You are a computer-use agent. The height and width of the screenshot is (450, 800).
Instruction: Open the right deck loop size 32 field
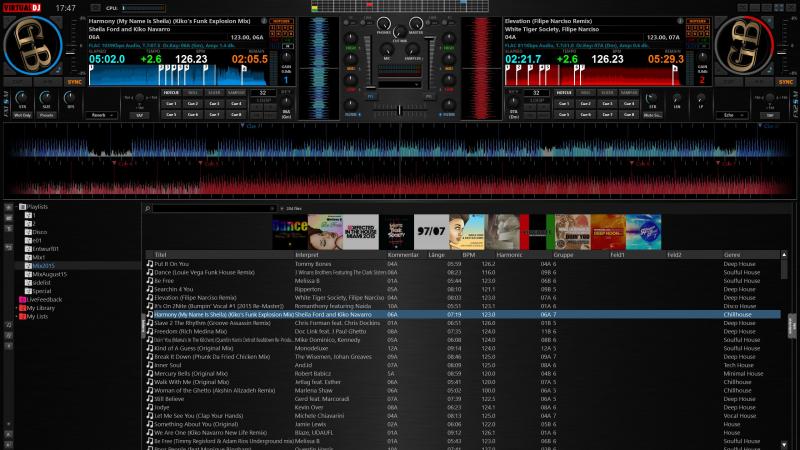(x=536, y=92)
